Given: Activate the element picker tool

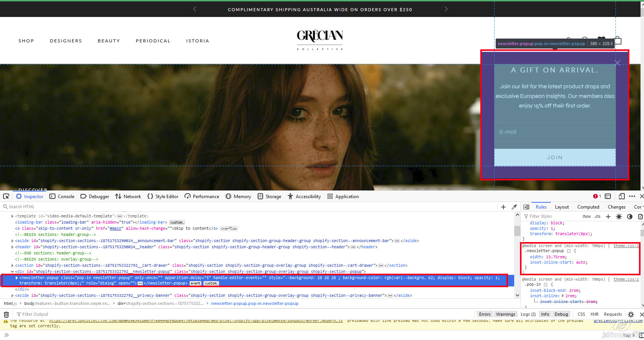Looking at the screenshot, I should click(x=6, y=196).
